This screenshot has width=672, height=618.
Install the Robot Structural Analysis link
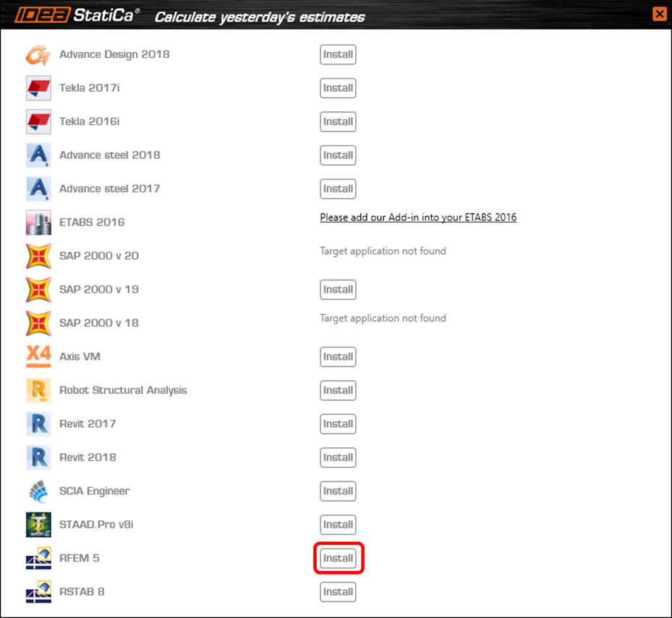coord(338,390)
